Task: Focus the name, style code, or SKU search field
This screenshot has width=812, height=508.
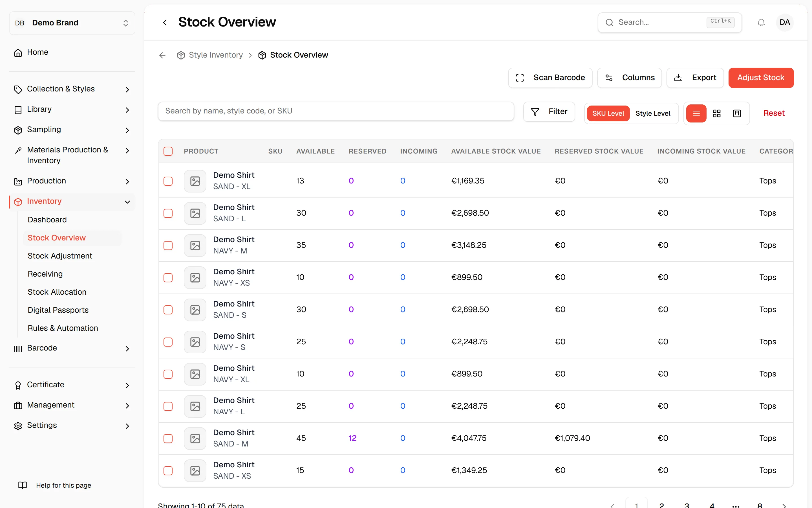Action: pyautogui.click(x=336, y=111)
